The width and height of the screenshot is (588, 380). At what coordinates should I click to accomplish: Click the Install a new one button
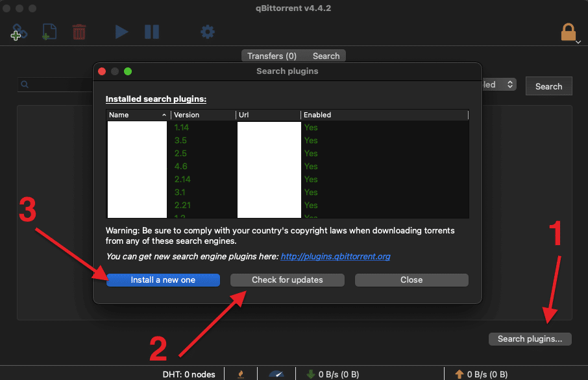[x=163, y=280]
